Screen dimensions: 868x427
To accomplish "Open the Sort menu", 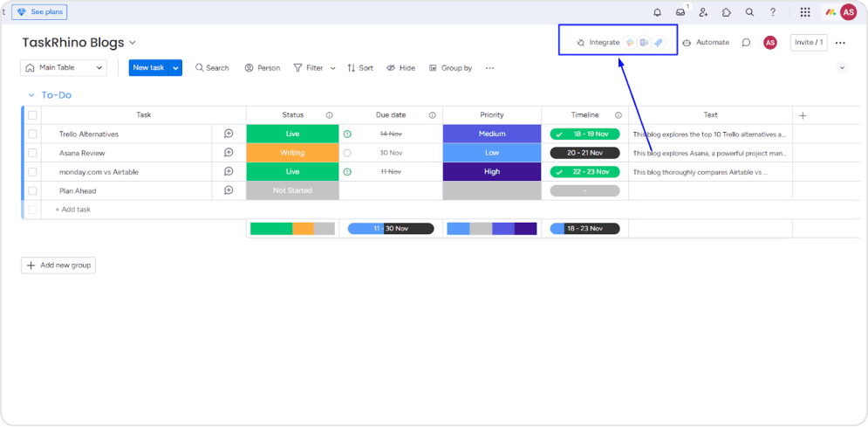I will (359, 68).
